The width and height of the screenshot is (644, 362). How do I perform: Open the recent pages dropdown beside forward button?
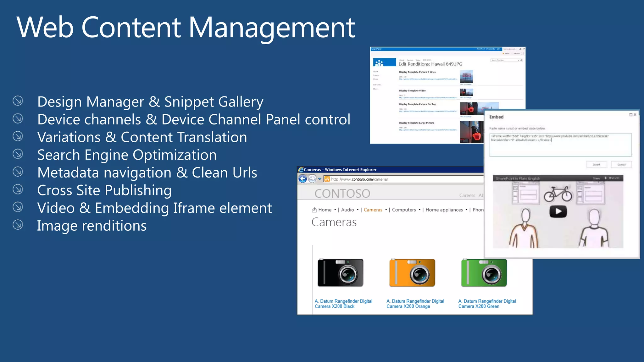pos(320,179)
